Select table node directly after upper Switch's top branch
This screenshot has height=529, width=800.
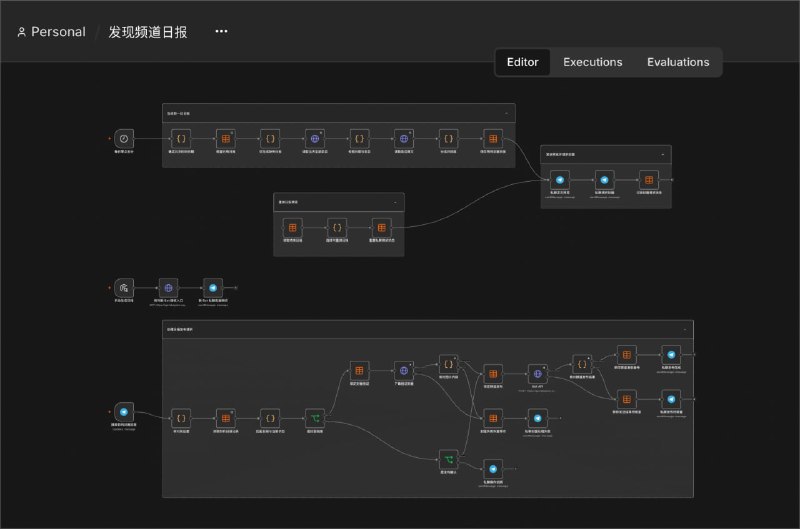click(x=359, y=371)
